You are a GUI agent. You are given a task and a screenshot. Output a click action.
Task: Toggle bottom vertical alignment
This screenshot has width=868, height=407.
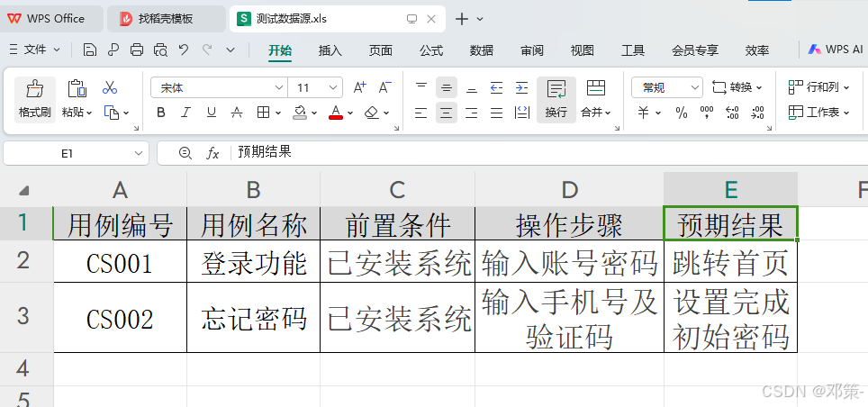(x=472, y=87)
